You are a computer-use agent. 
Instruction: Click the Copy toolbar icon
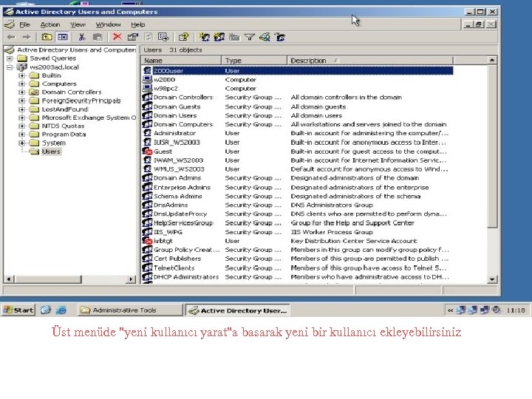(98, 37)
